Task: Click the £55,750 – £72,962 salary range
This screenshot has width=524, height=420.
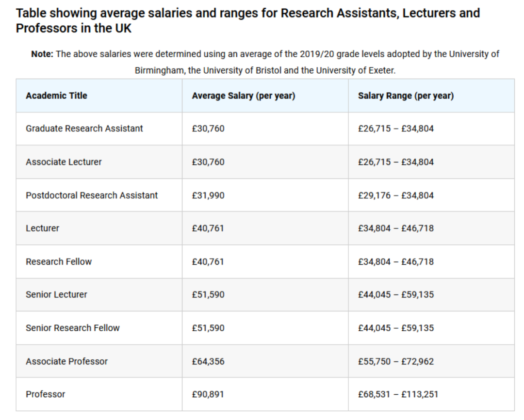Action: click(x=396, y=361)
